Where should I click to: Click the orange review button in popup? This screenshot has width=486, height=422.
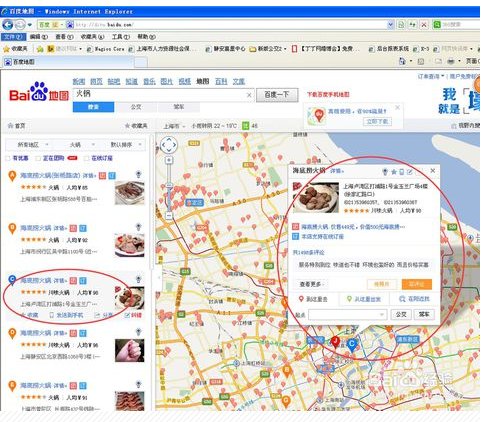point(417,284)
